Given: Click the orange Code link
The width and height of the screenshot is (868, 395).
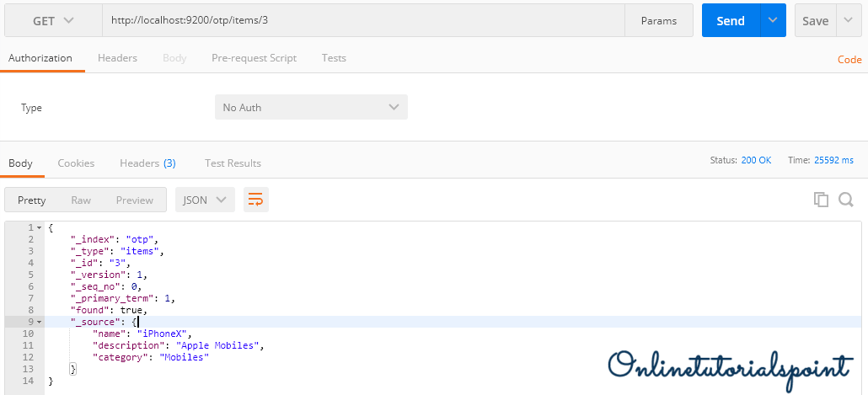Looking at the screenshot, I should point(849,60).
